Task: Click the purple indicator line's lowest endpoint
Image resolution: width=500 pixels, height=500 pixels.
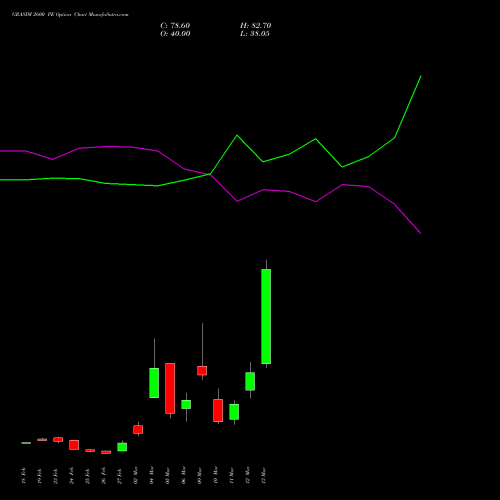Action: pos(421,233)
